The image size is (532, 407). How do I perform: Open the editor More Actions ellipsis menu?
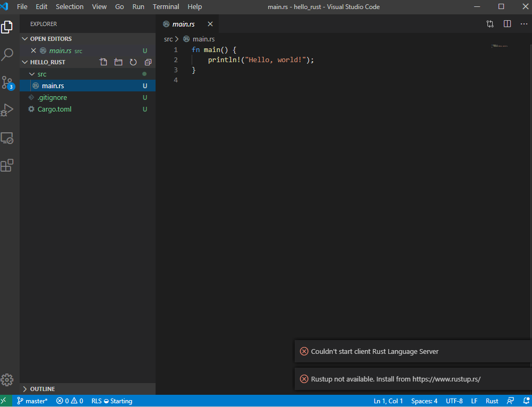524,24
